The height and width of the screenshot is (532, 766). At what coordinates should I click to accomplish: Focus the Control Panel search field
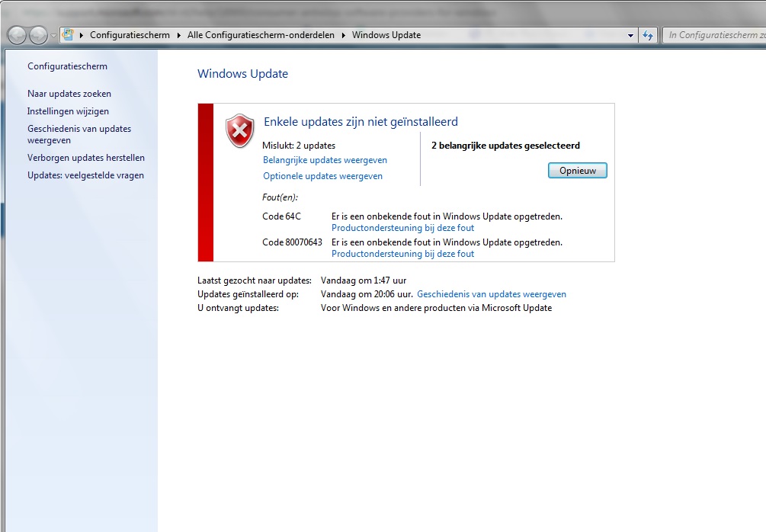pos(714,35)
